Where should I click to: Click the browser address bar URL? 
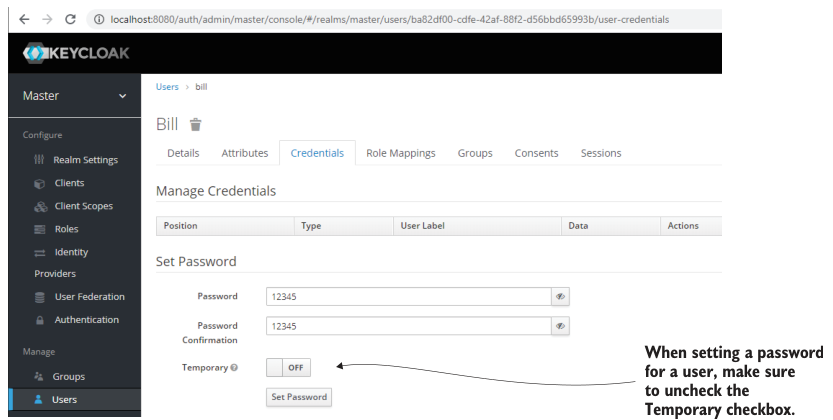[x=389, y=20]
